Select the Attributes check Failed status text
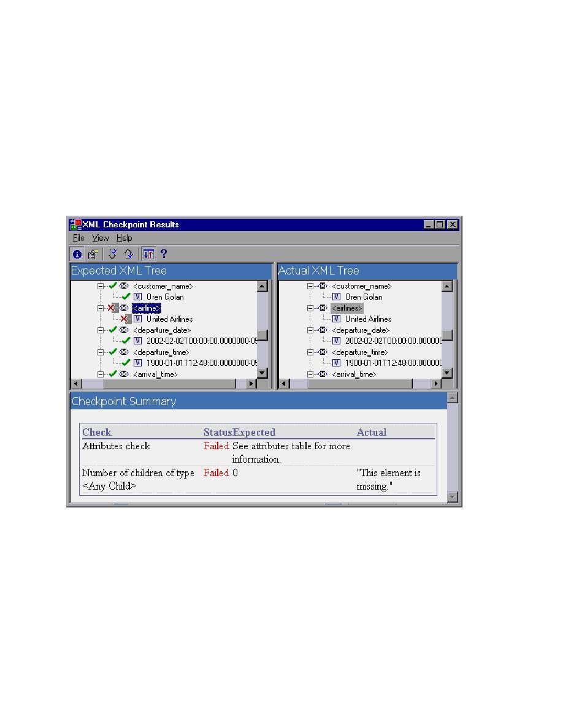Viewport: 563px width, 728px height. pyautogui.click(x=216, y=446)
